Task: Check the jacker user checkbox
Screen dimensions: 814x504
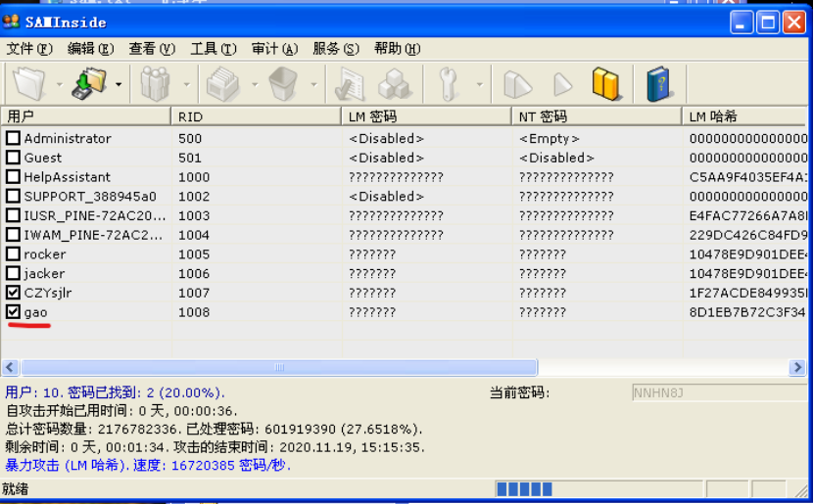Action: coord(13,273)
